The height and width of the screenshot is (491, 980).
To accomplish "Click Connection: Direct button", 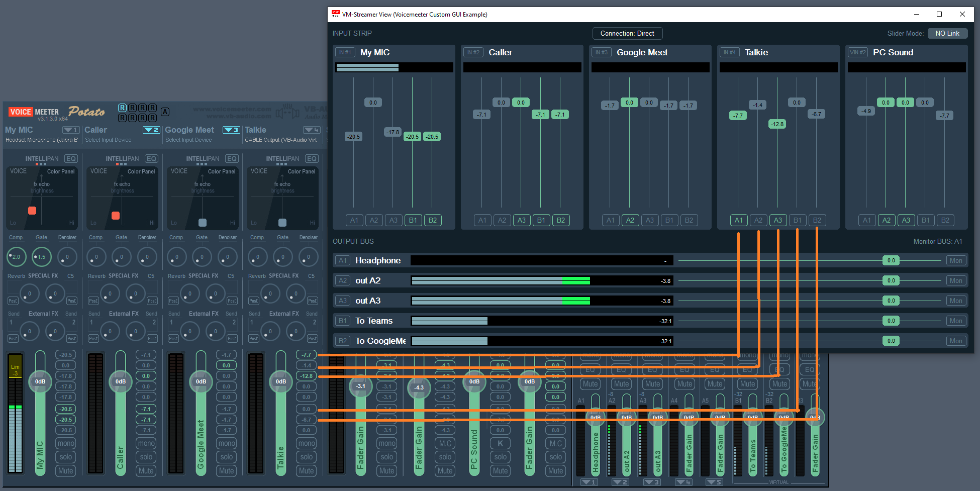I will click(627, 33).
